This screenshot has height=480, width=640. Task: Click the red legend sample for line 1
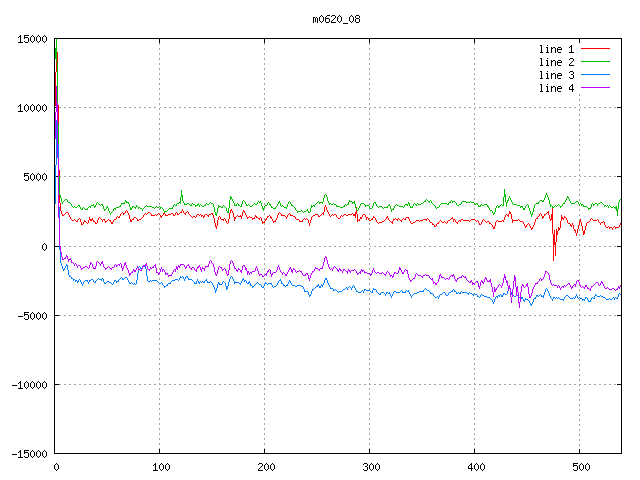click(595, 49)
